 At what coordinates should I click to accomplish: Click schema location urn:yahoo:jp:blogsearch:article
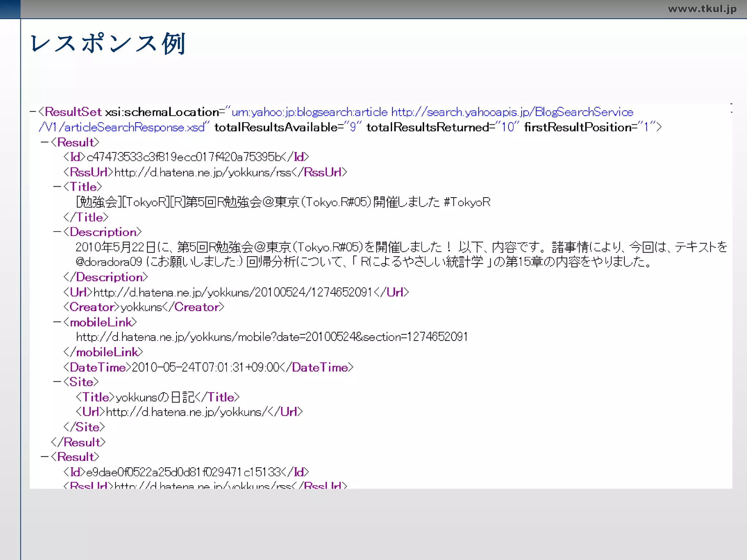pos(309,112)
